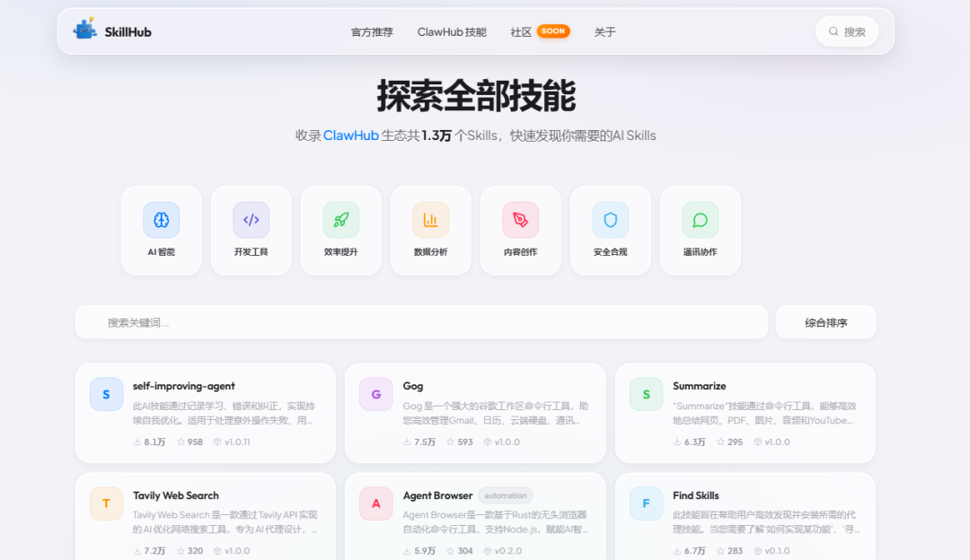The height and width of the screenshot is (560, 970).
Task: Click the v0.1.0 version on Find Skills
Action: (x=778, y=551)
